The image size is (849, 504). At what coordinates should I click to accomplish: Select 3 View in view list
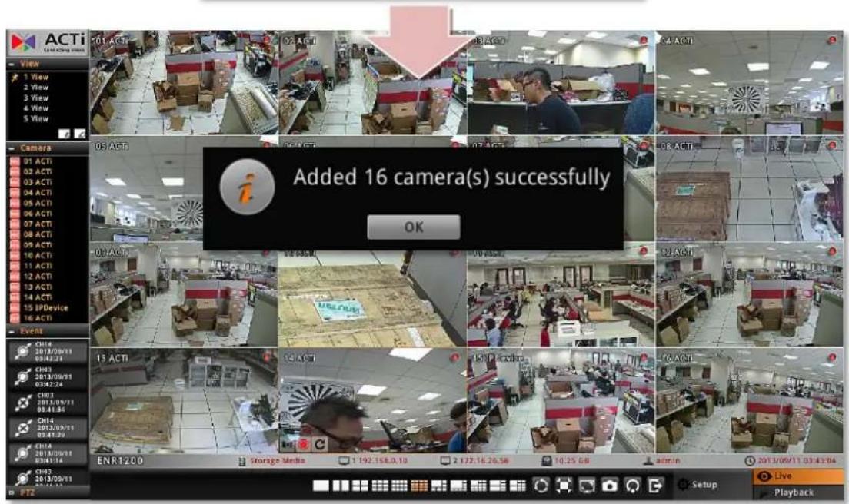click(x=35, y=98)
